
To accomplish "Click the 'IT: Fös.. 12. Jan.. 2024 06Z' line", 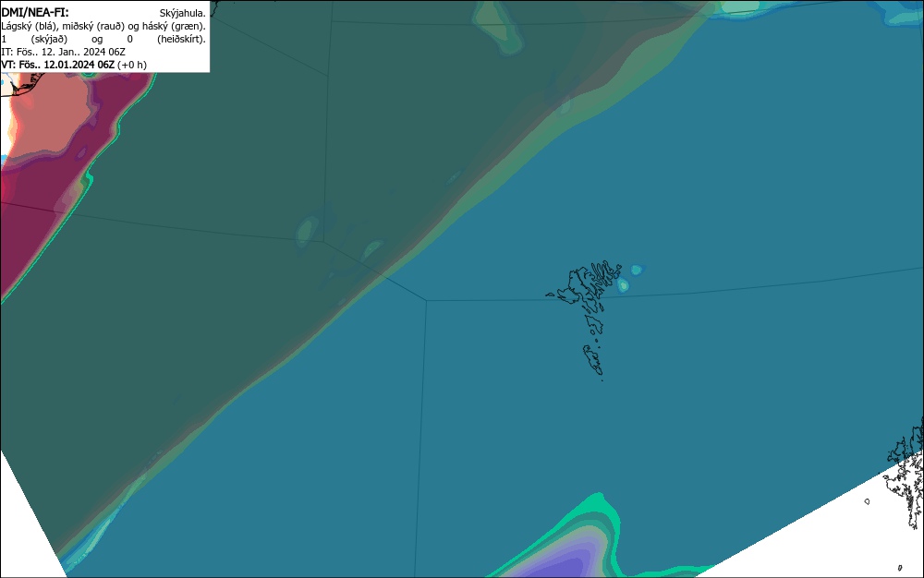I will point(63,52).
